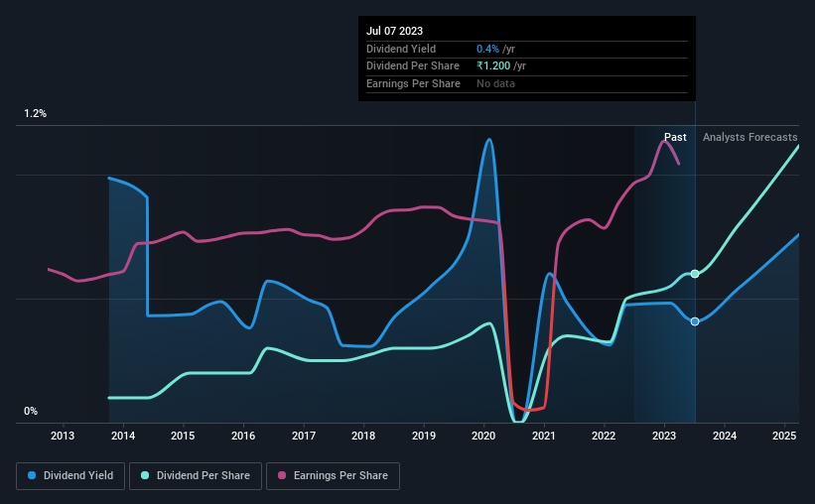This screenshot has height=504, width=815.
Task: Click the 2016 tick on the time axis
Action: click(243, 436)
